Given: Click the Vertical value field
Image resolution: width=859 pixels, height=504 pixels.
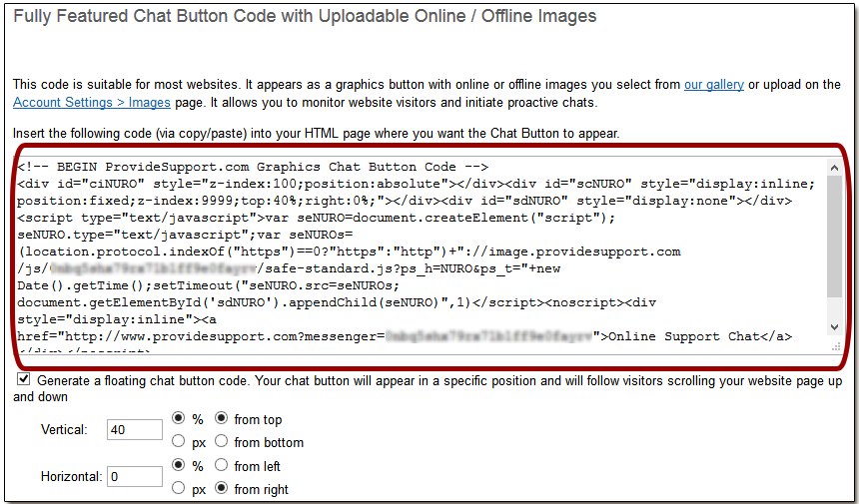Looking at the screenshot, I should coord(135,429).
